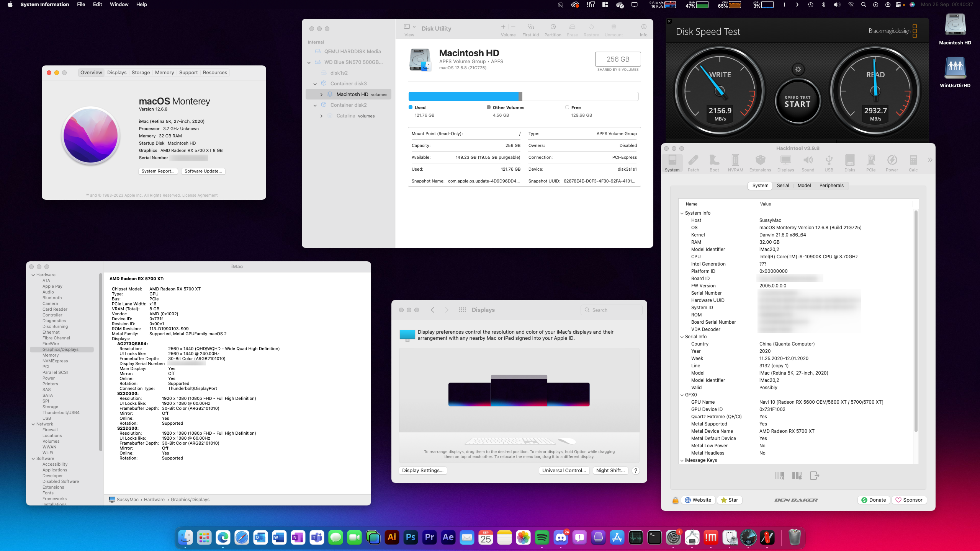This screenshot has height=551, width=980.
Task: Select the Other Volumes legend checkbox
Action: pos(488,107)
